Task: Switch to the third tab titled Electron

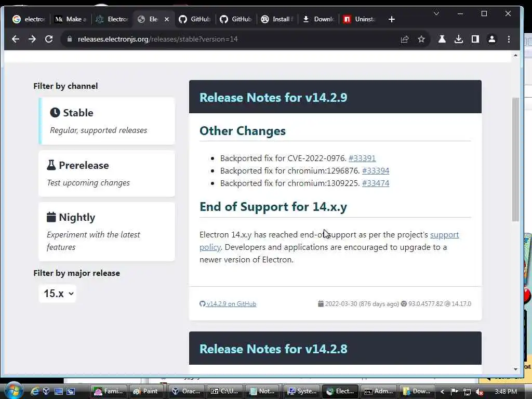Action: 112,19
